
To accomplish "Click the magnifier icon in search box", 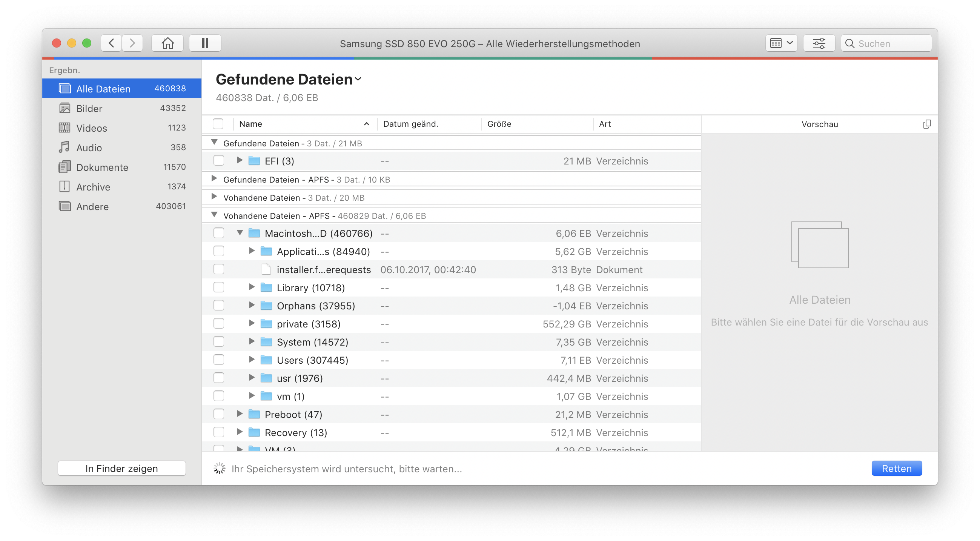I will (849, 44).
